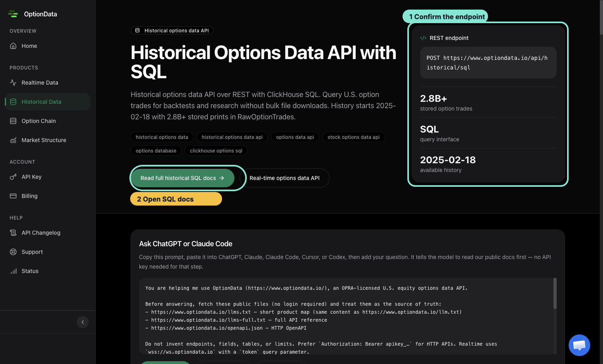Click the Historical options data API badge

172,30
